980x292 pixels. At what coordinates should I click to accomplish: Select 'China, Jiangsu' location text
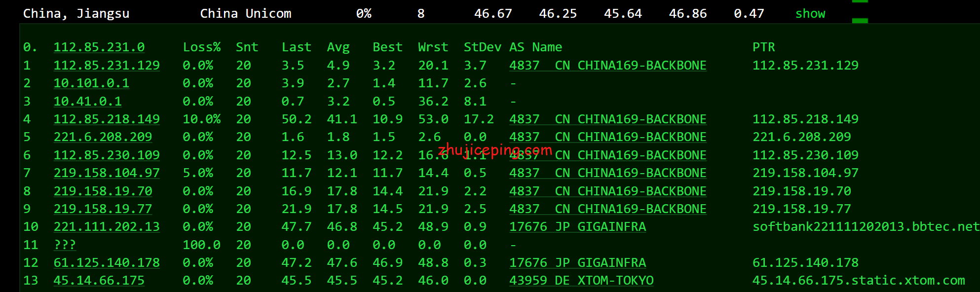76,14
